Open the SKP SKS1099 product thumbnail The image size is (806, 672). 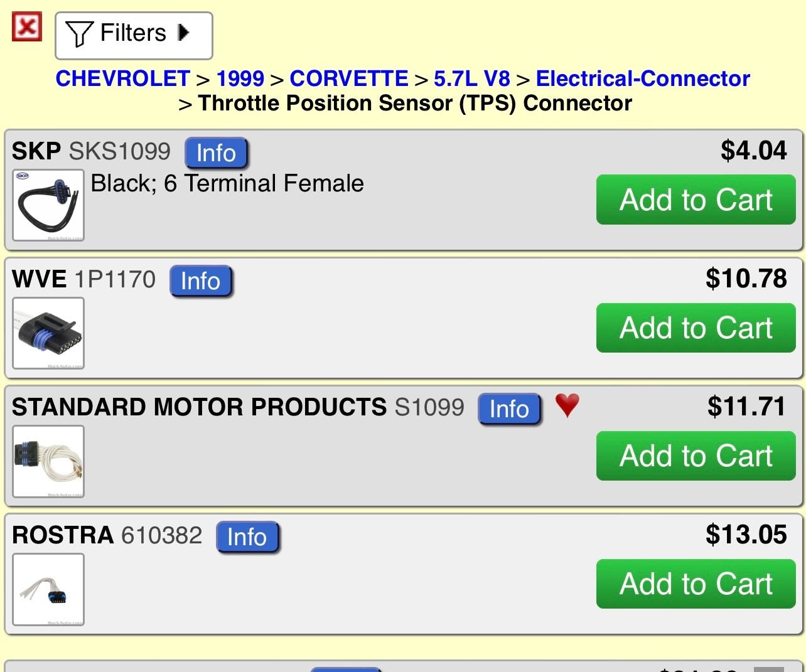[x=48, y=205]
